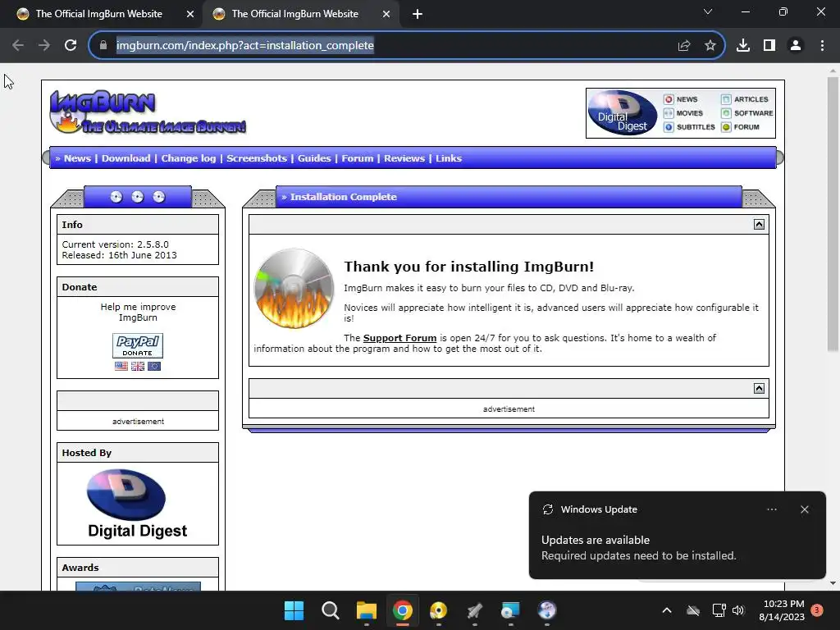This screenshot has height=630, width=840.
Task: Open the Chrome three-dot menu
Action: pyautogui.click(x=822, y=45)
